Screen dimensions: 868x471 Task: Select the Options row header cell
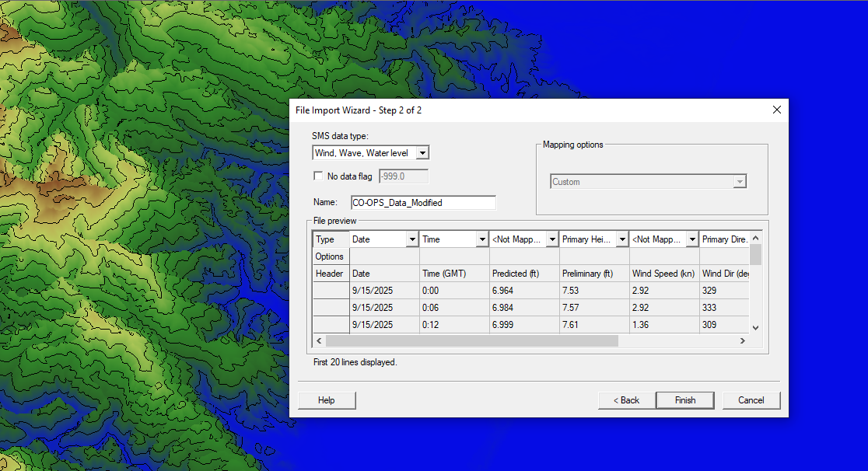(x=330, y=256)
